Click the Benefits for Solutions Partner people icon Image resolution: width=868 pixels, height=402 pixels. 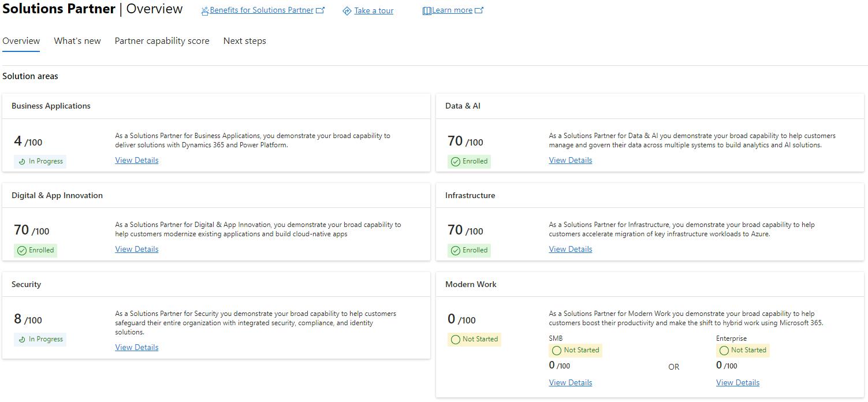tap(205, 11)
